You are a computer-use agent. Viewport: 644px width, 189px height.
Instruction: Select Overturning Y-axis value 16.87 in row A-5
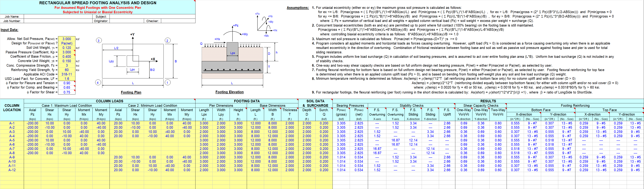(x=395, y=140)
